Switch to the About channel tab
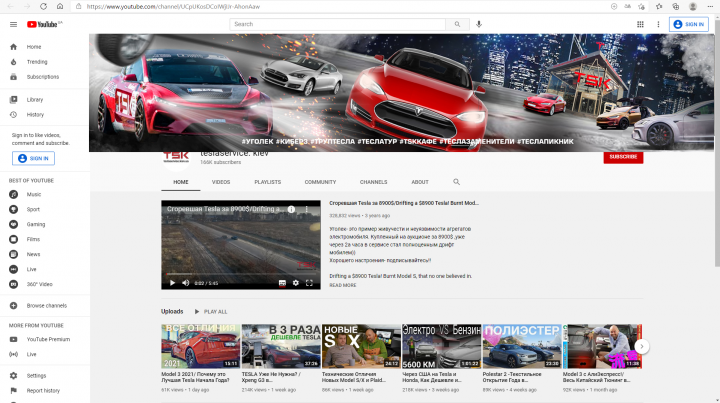This screenshot has width=720, height=403. [x=420, y=182]
